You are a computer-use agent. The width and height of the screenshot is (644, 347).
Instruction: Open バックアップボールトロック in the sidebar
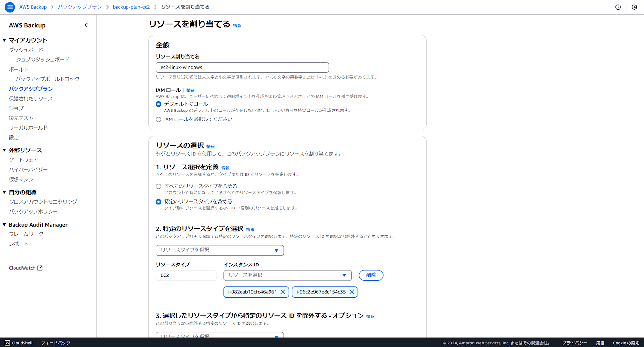tap(47, 79)
